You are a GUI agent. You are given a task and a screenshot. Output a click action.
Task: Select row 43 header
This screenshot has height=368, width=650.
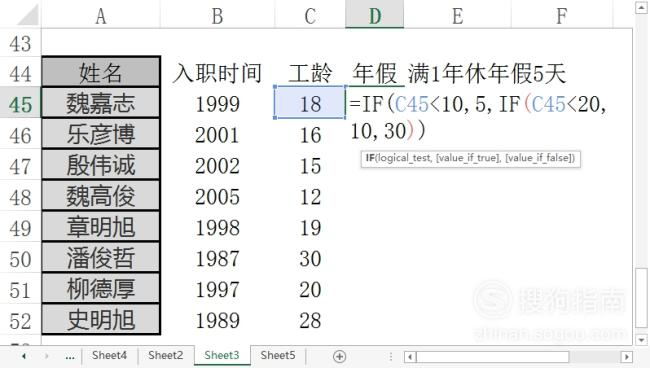point(20,44)
